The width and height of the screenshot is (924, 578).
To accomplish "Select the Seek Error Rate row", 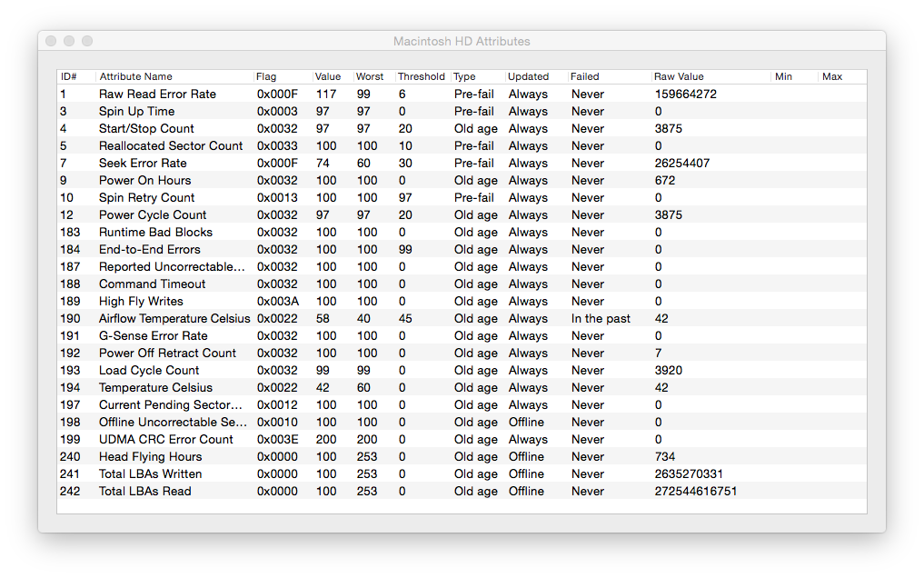I will tap(462, 164).
